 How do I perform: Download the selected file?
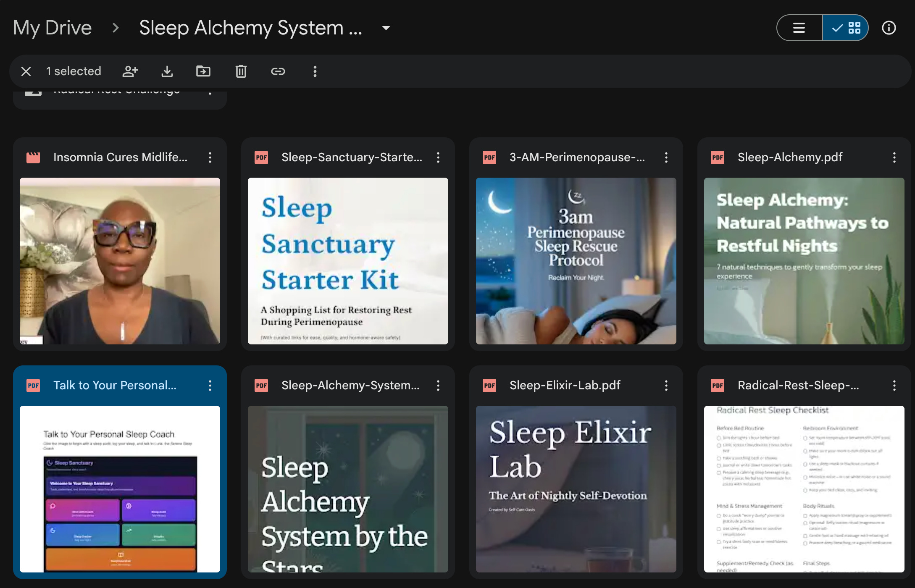point(167,71)
